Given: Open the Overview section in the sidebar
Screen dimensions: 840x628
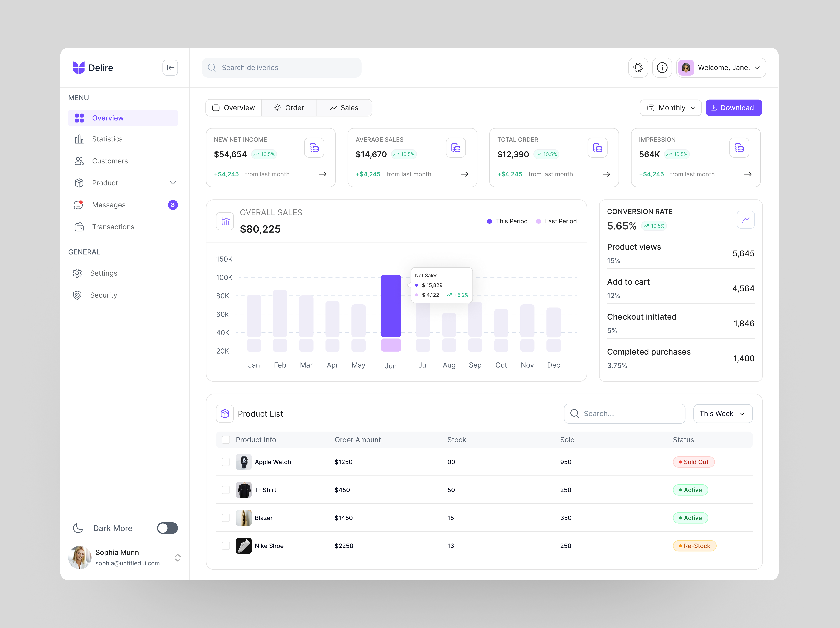Looking at the screenshot, I should tap(108, 118).
